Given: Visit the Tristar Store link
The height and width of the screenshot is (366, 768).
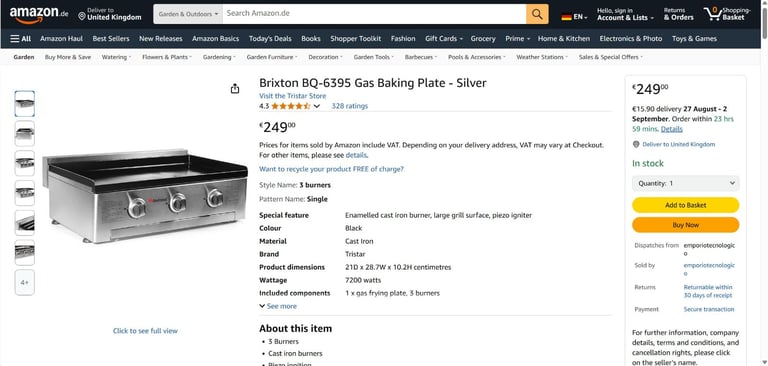Looking at the screenshot, I should pos(292,96).
